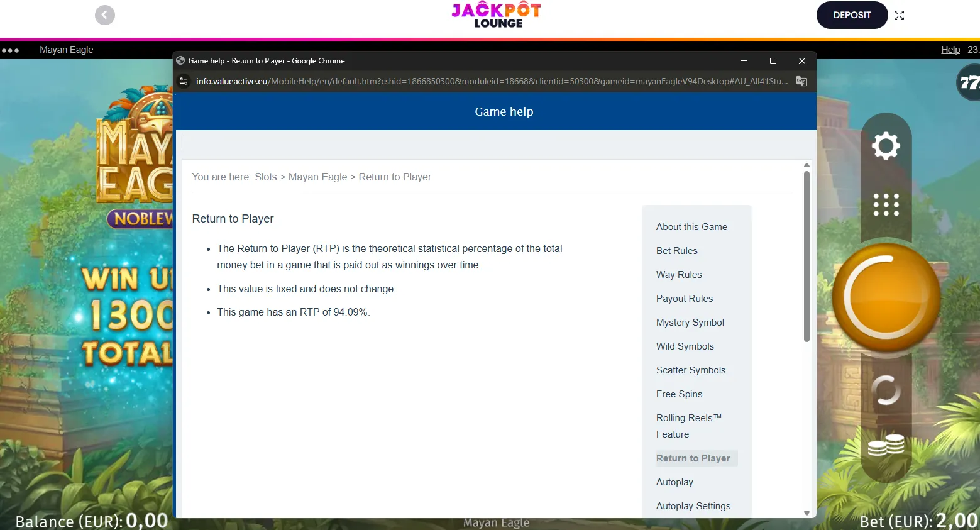Open Wild Symbols help topic
Image resolution: width=980 pixels, height=530 pixels.
685,346
